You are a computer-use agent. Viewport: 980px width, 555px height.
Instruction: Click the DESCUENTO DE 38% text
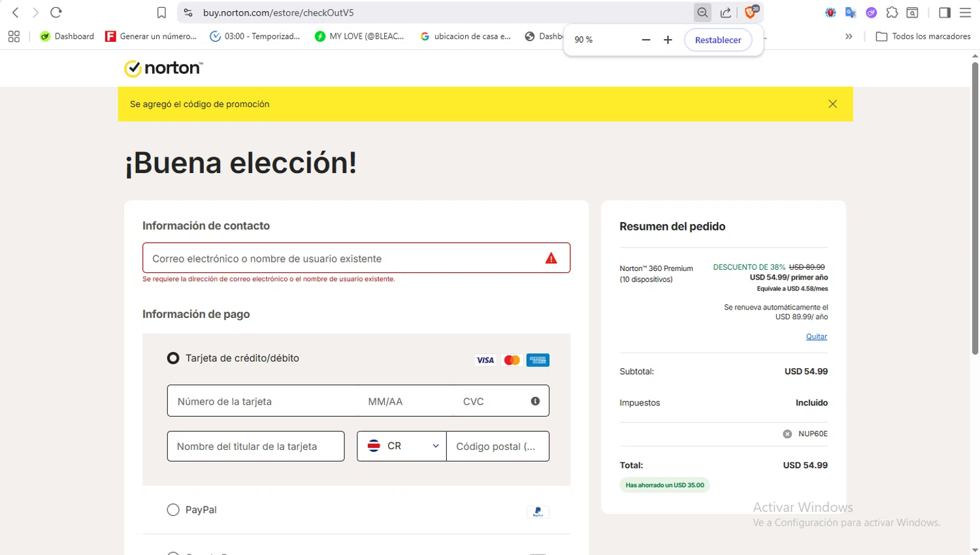(x=749, y=267)
